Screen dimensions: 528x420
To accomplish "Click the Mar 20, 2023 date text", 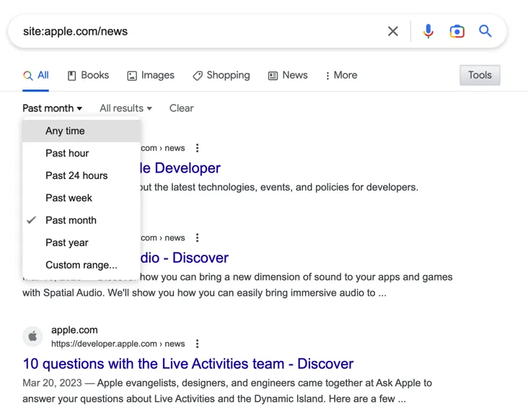I will [52, 383].
